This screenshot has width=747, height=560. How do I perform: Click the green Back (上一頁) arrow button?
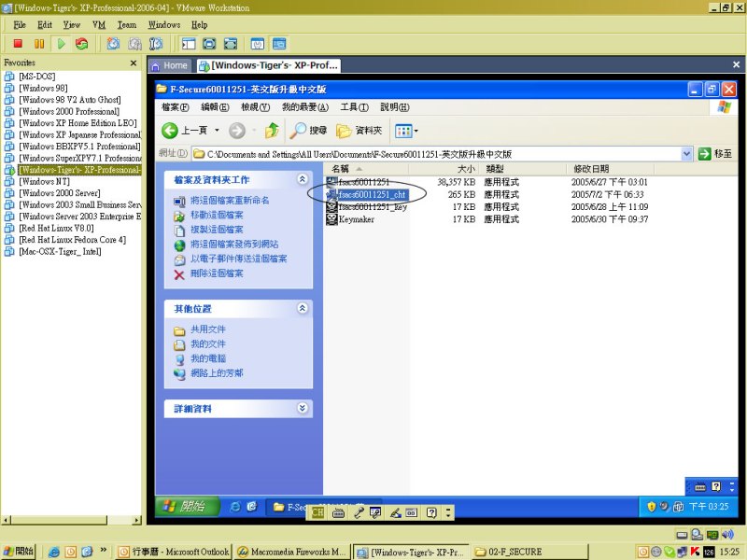click(x=184, y=131)
